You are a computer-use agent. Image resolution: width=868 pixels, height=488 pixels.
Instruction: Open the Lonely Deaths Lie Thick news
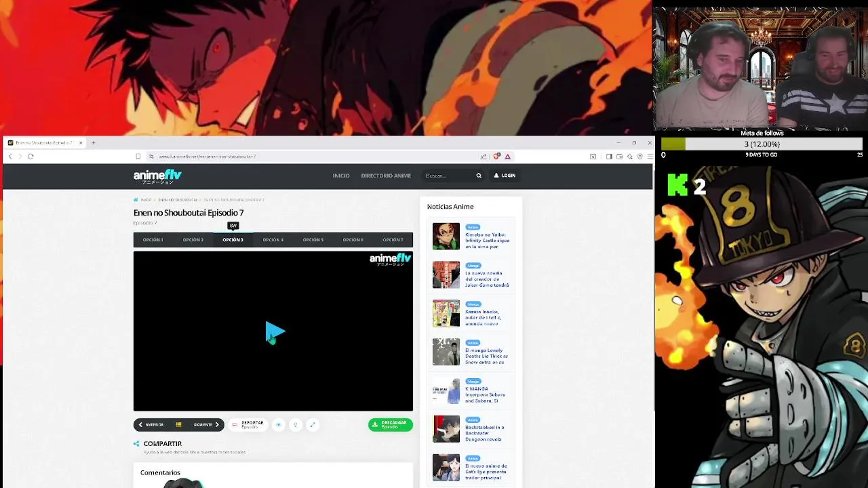pyautogui.click(x=486, y=357)
